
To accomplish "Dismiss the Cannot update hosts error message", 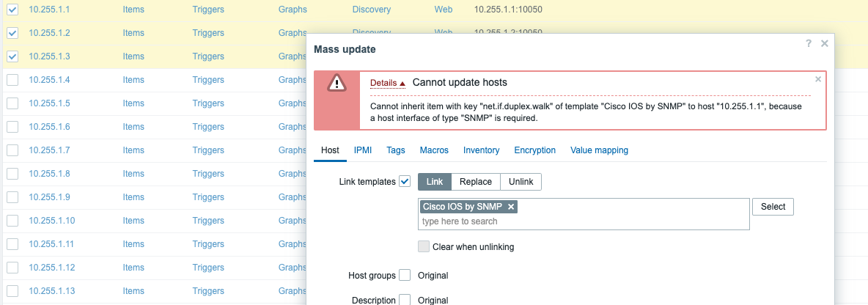I will [x=818, y=79].
